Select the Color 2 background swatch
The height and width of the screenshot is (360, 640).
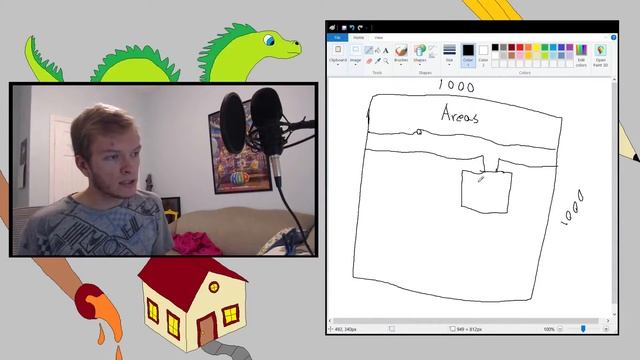(483, 55)
